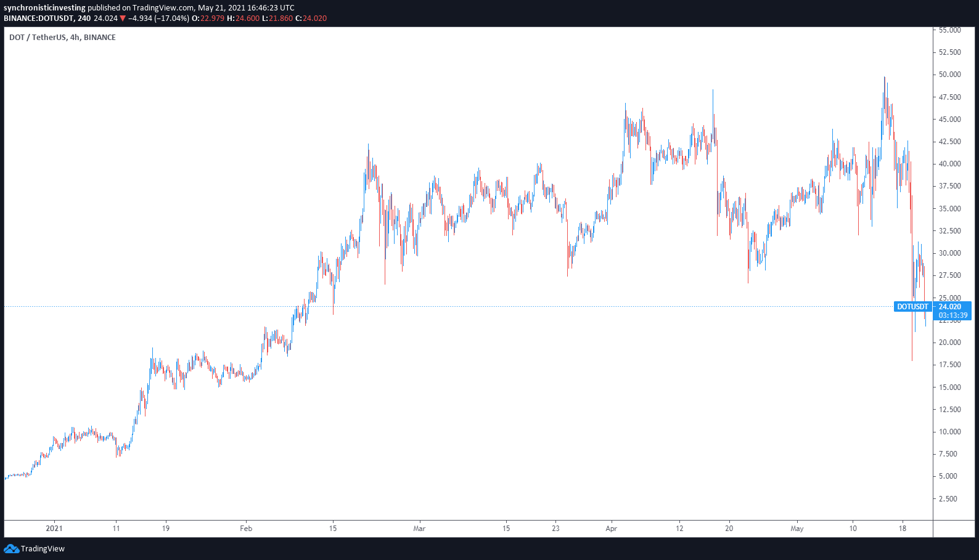This screenshot has height=560, width=979.
Task: Click the candle wick peak near 50.000
Action: (884, 78)
